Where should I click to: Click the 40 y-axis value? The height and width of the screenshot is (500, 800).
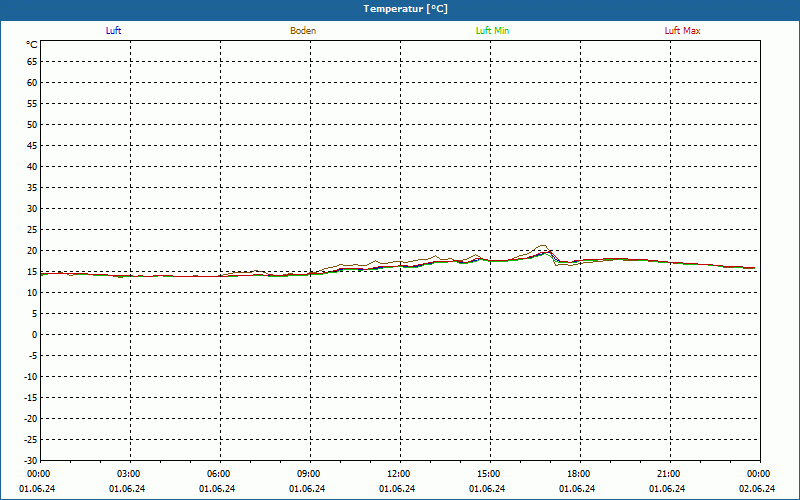click(x=32, y=166)
